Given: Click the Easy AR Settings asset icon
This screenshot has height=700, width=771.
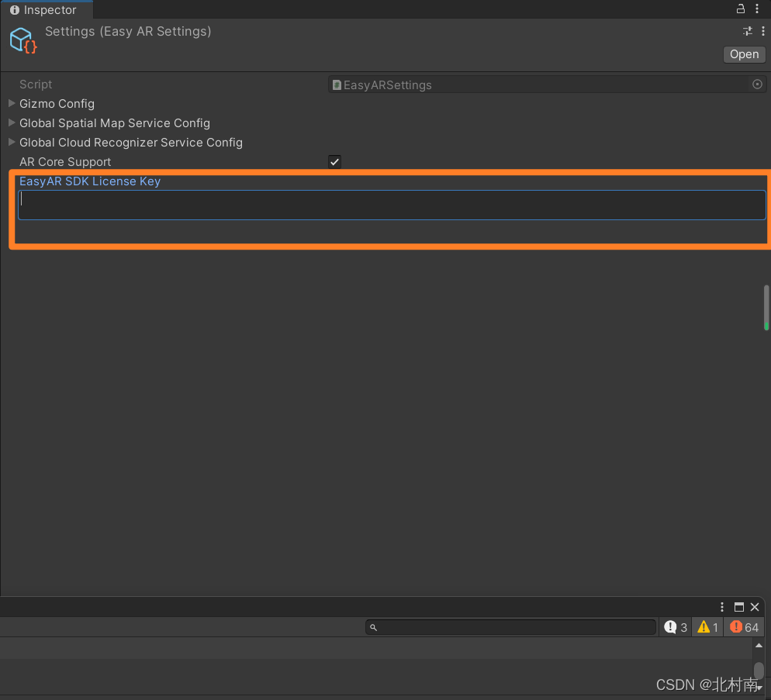Looking at the screenshot, I should coord(23,40).
